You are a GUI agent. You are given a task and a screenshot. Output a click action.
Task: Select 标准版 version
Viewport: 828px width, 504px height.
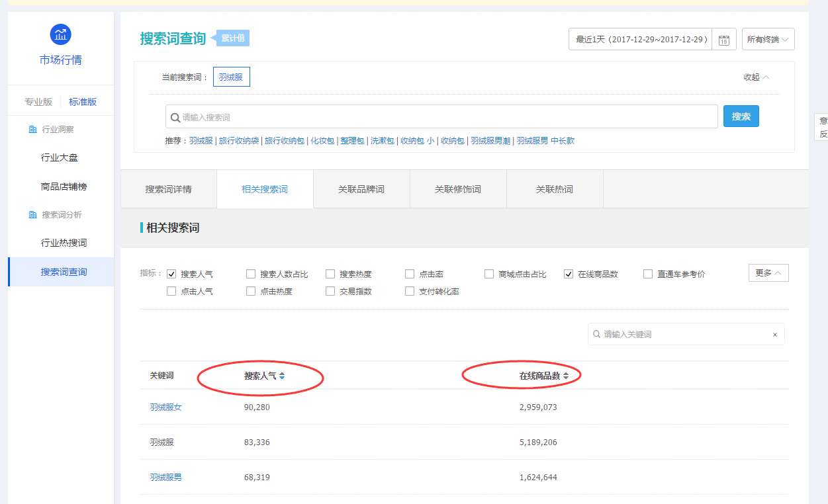[x=83, y=102]
